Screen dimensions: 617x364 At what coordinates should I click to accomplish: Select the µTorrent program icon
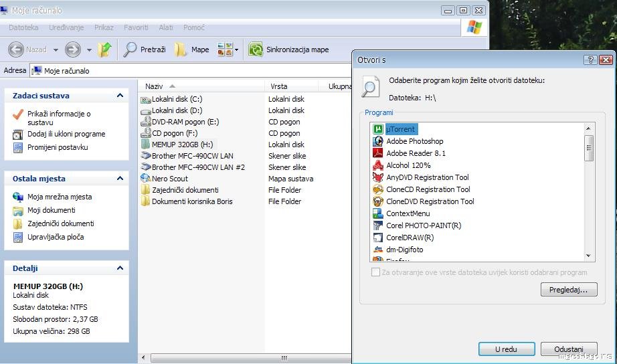tap(378, 129)
